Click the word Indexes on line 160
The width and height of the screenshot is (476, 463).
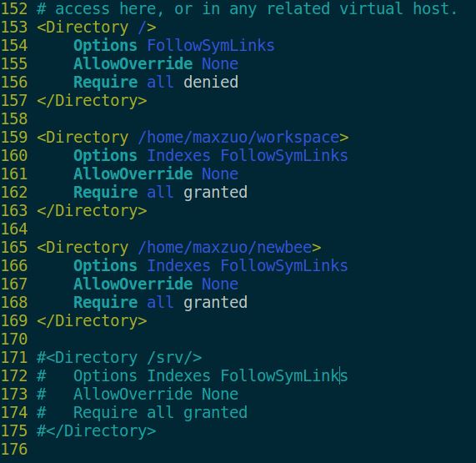pos(178,155)
